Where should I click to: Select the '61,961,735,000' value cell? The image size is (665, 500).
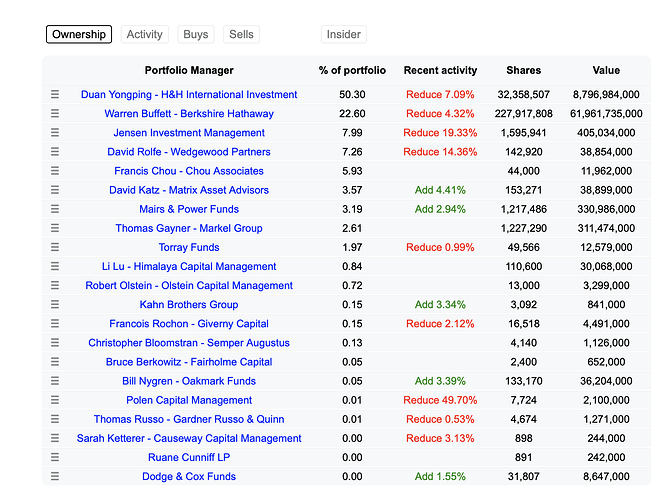pos(606,113)
